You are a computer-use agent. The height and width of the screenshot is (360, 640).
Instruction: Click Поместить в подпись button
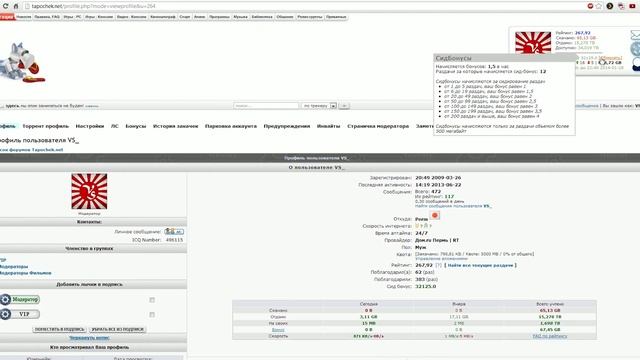[x=60, y=329]
